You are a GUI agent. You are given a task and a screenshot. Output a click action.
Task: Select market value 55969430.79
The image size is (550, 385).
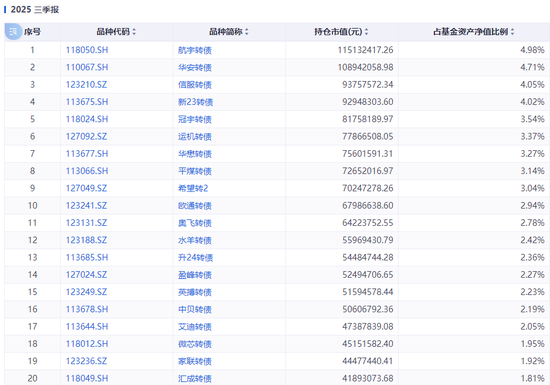(368, 240)
